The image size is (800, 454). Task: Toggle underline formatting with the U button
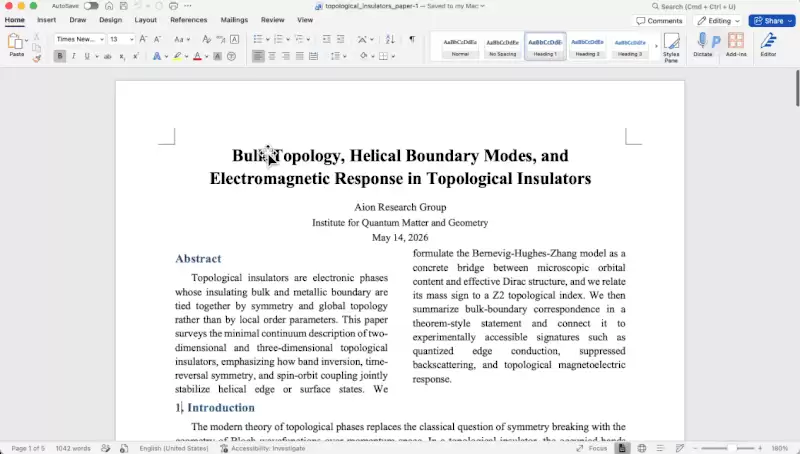(x=87, y=57)
